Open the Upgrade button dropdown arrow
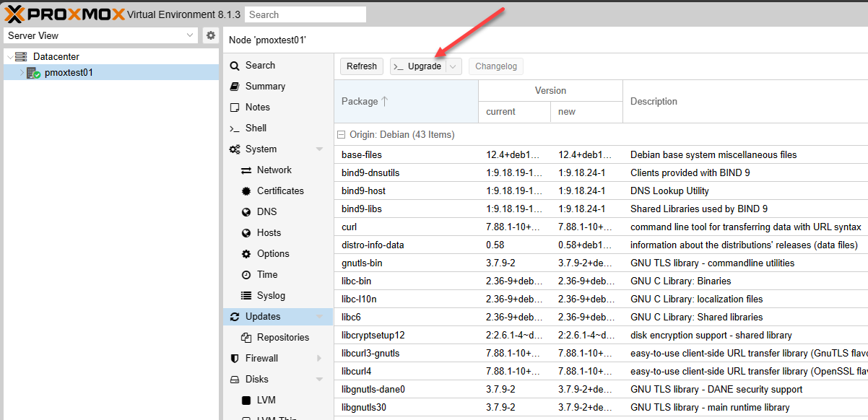Viewport: 868px width, 420px height. pyautogui.click(x=453, y=66)
